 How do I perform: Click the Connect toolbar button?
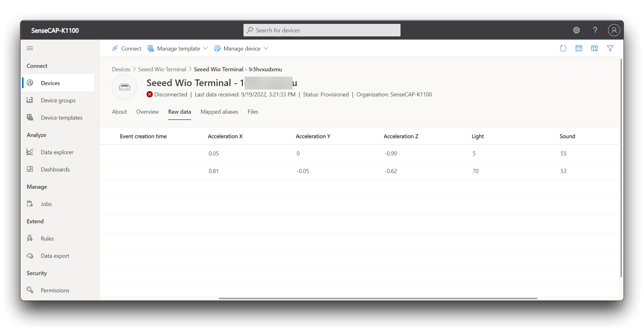coord(127,48)
